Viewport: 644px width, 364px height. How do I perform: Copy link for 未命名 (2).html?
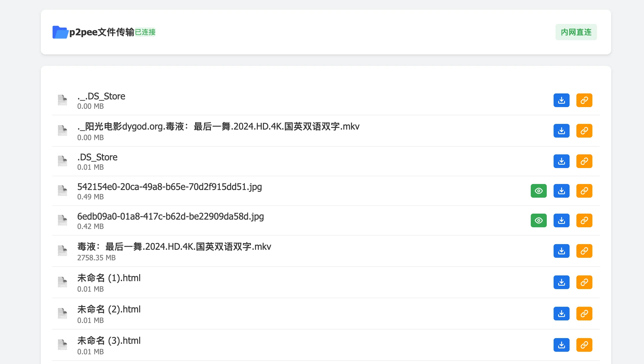point(584,314)
